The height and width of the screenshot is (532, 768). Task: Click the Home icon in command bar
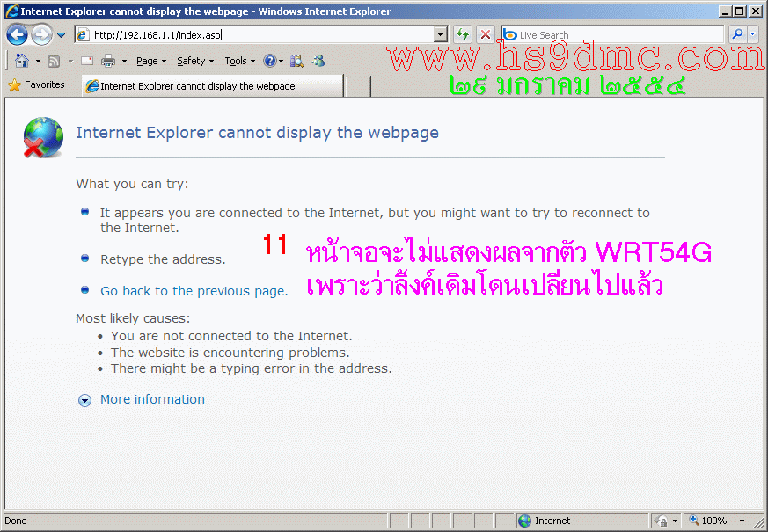point(22,61)
